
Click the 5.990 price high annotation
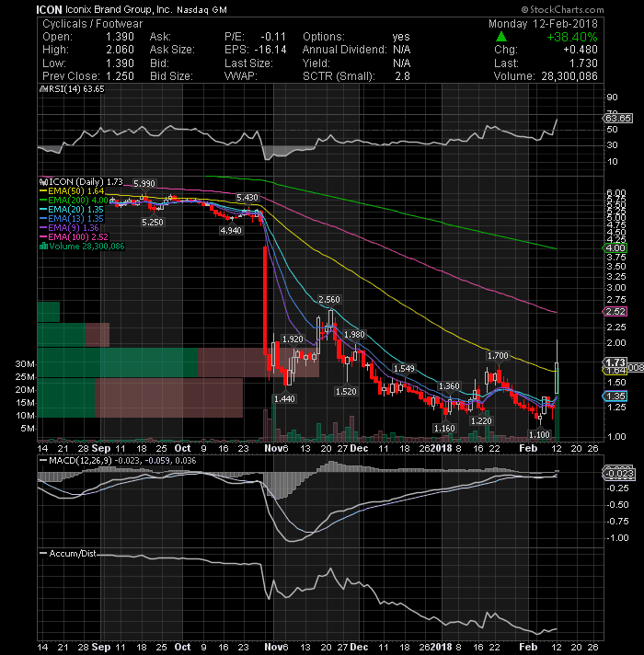point(144,183)
